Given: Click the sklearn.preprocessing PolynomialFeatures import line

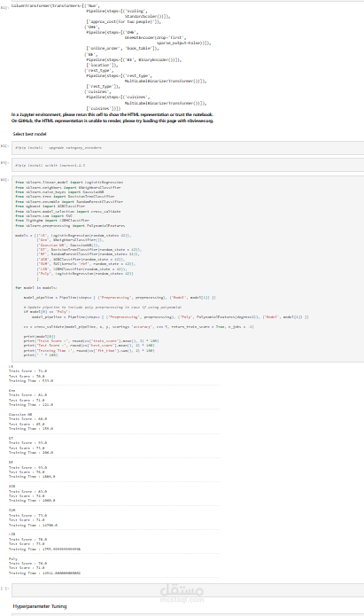Looking at the screenshot, I should [x=70, y=225].
